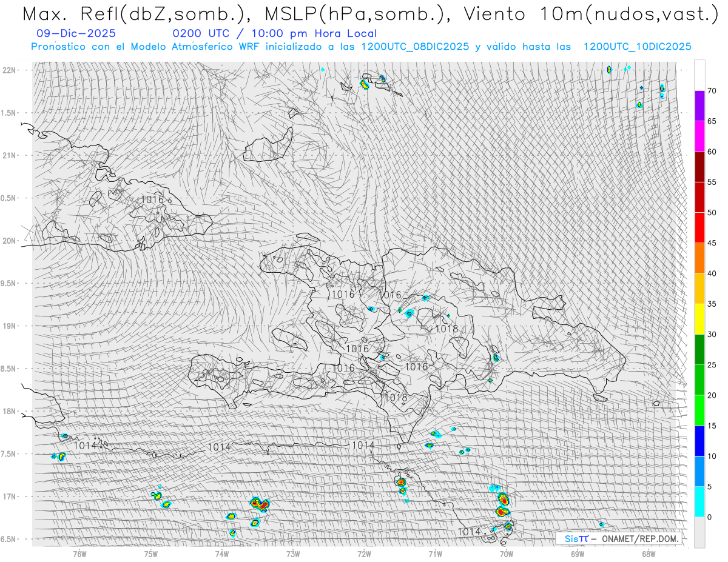728x562 pixels.
Task: Click the '18N' latitude label
Action: (10, 411)
